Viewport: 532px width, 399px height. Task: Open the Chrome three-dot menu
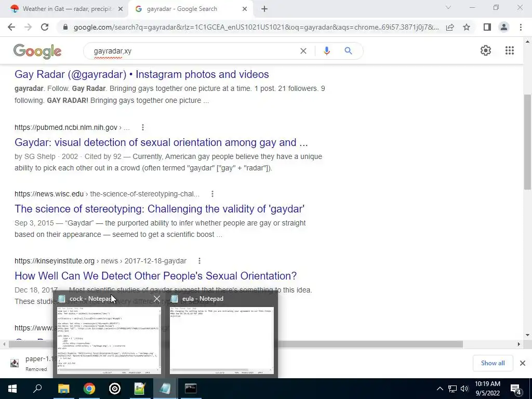[521, 27]
